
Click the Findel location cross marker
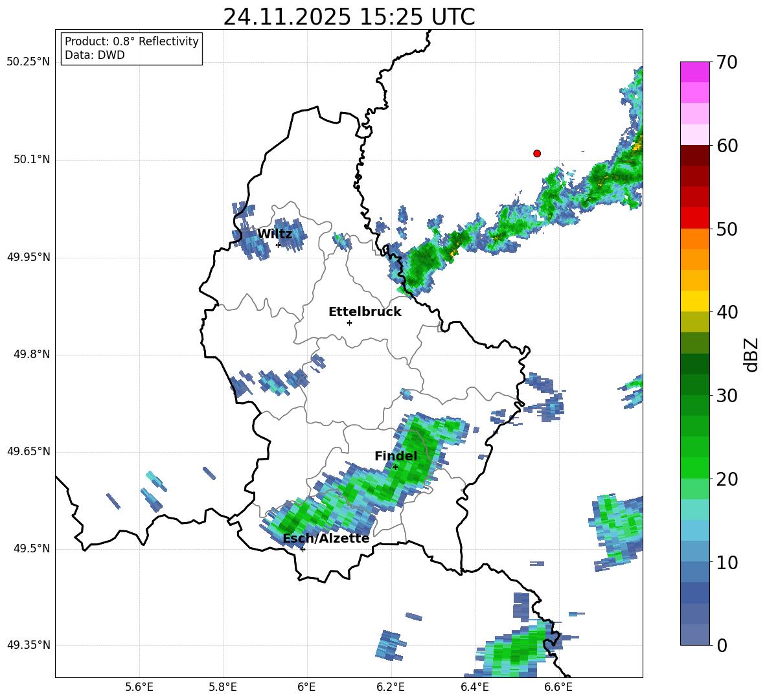coord(395,468)
